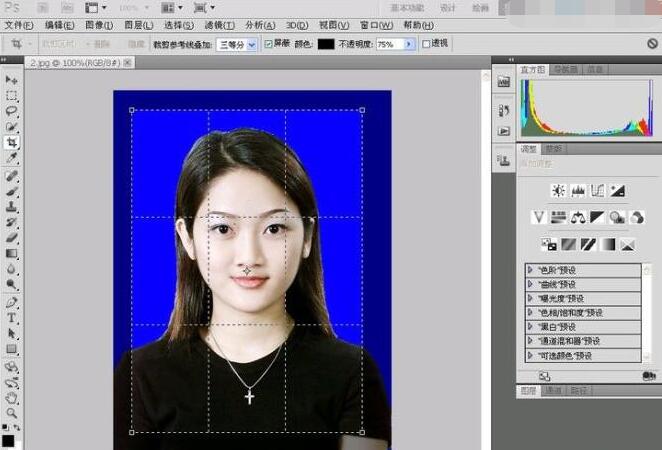This screenshot has height=450, width=662.
Task: Add a Channel Mixer adjustment
Action: tap(637, 217)
